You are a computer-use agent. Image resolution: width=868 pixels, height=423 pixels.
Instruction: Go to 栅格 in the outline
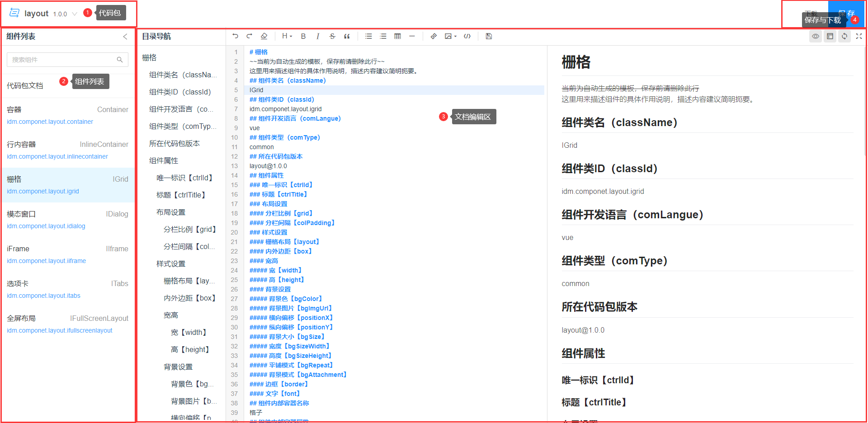point(149,57)
